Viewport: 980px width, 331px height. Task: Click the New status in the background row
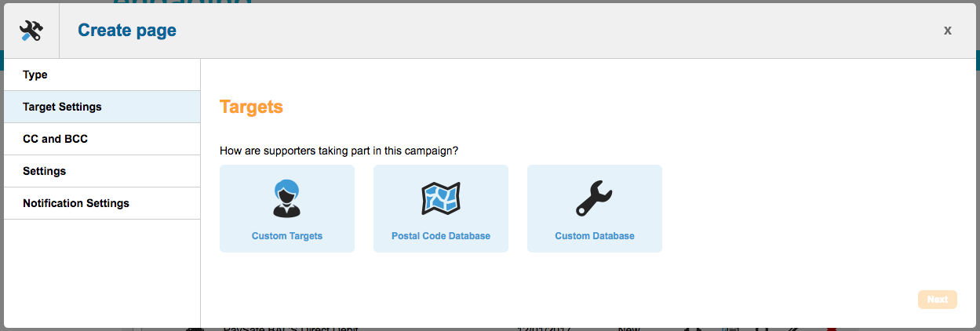tap(629, 328)
